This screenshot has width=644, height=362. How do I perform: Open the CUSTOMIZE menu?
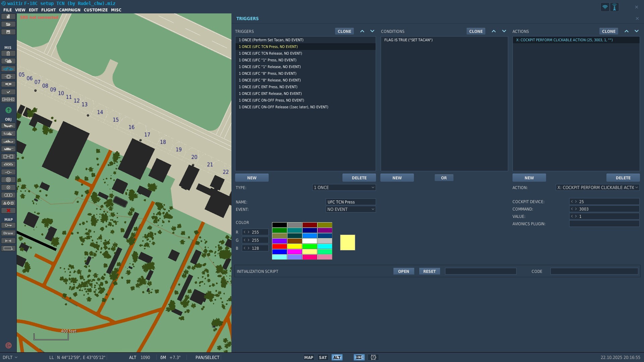(x=96, y=10)
